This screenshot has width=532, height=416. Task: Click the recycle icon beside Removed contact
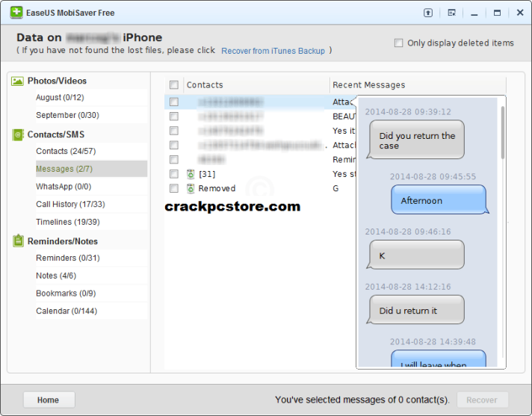191,188
